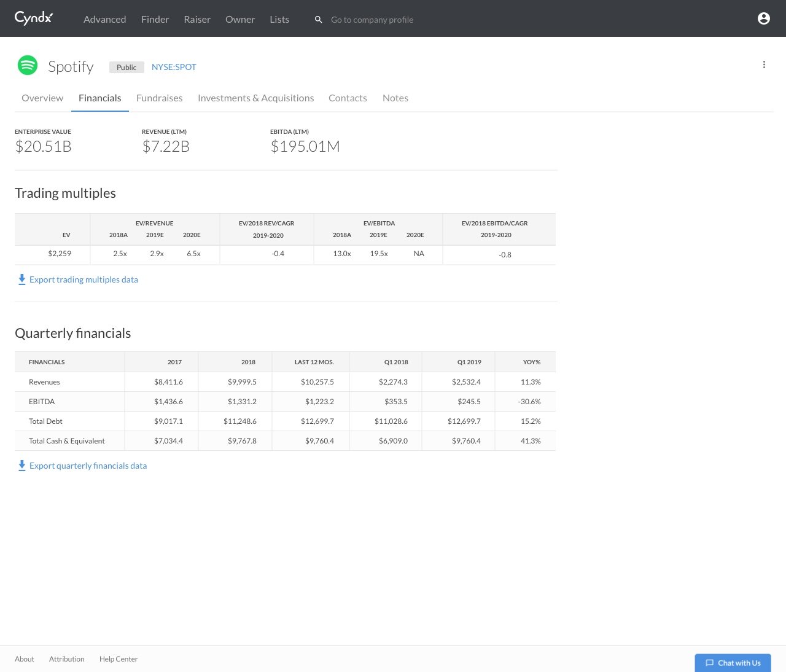Click the Spotify logo

[x=28, y=65]
